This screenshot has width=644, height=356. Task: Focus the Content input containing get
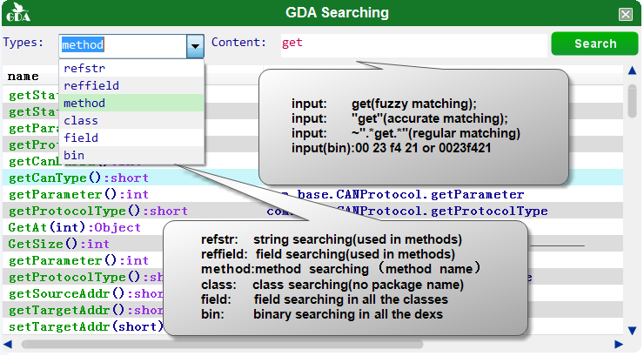[x=413, y=44]
